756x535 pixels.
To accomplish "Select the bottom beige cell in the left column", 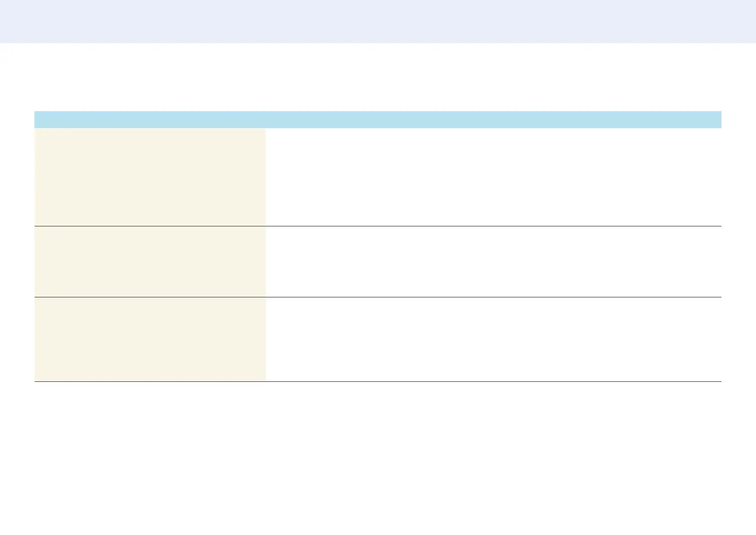I will (x=150, y=339).
